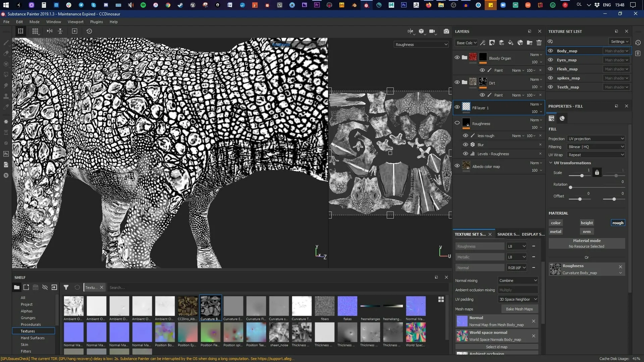The height and width of the screenshot is (362, 644).
Task: Hide the Bloody Organ layer
Action: 457,57
